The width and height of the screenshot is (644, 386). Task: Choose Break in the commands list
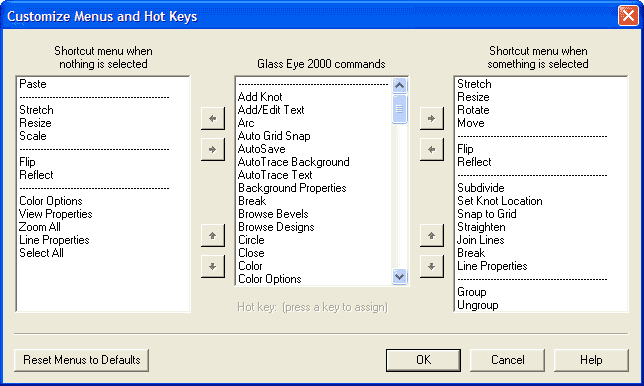click(x=252, y=201)
